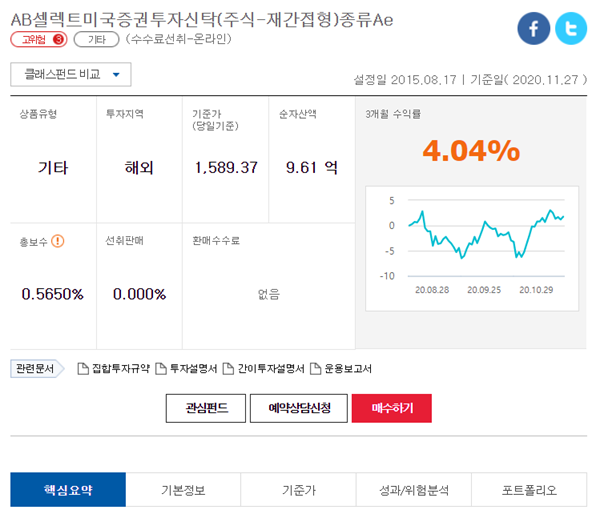Click the 투자설명서 document icon
The height and width of the screenshot is (514, 592).
pos(161,369)
